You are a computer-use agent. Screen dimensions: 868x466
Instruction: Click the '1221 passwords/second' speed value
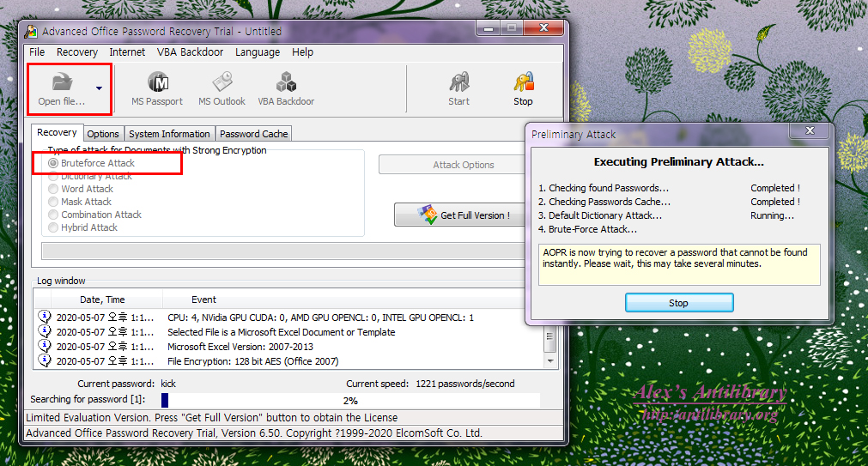coord(465,384)
